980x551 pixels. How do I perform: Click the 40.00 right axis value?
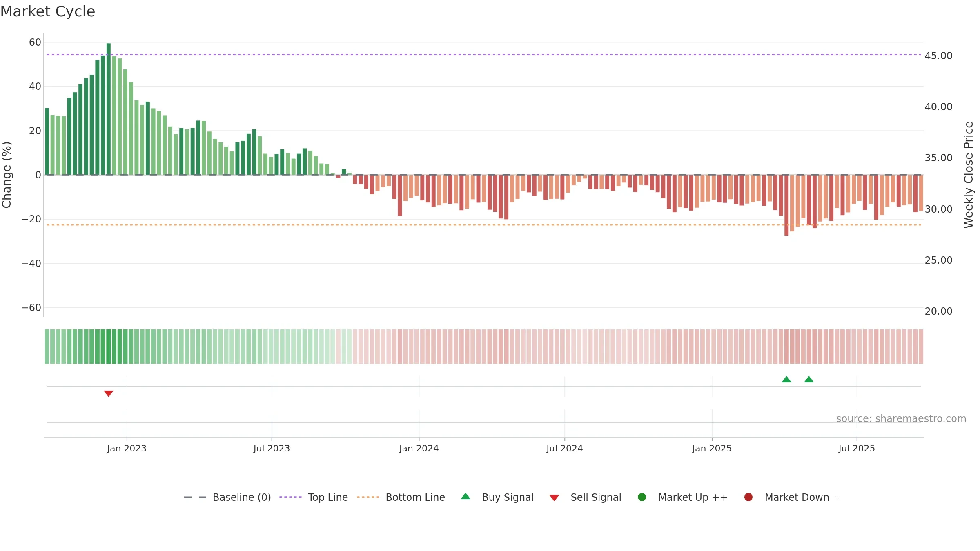[x=938, y=107]
